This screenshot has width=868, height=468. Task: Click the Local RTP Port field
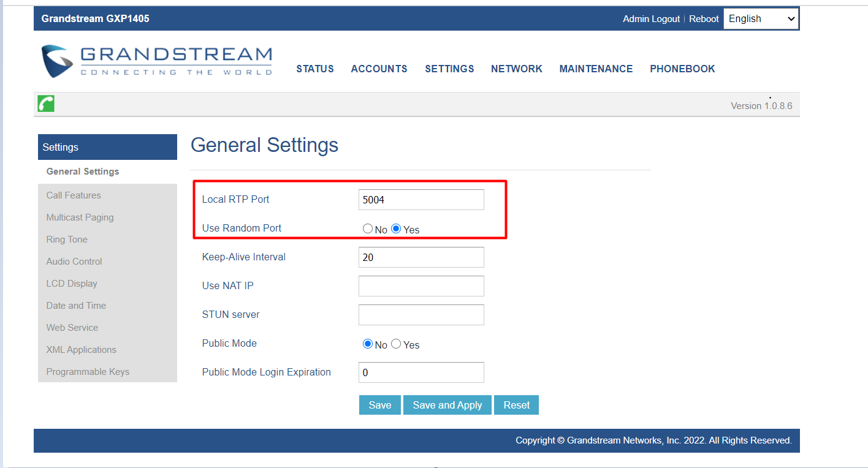421,200
